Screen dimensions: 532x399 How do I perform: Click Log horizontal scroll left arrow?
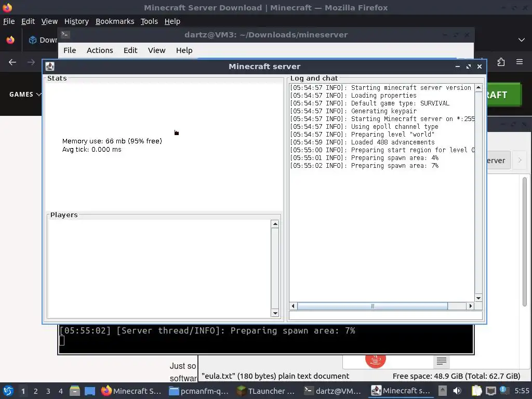(293, 306)
